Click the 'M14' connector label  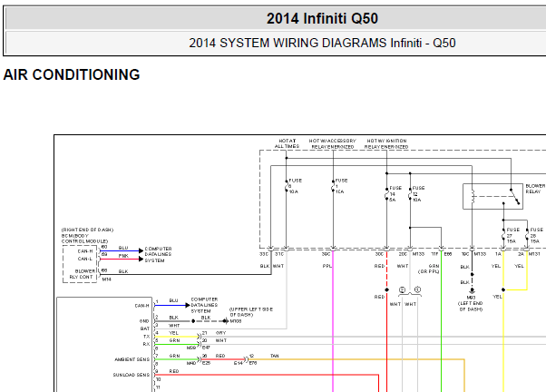pos(106,279)
